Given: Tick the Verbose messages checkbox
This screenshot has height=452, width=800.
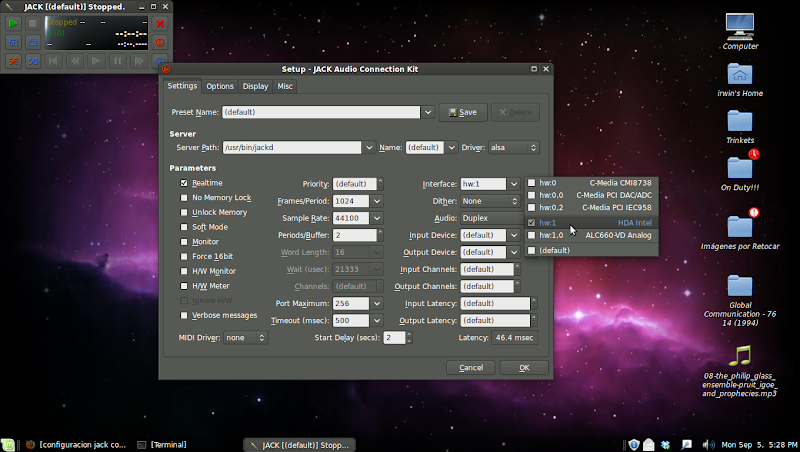Looking at the screenshot, I should 184,315.
